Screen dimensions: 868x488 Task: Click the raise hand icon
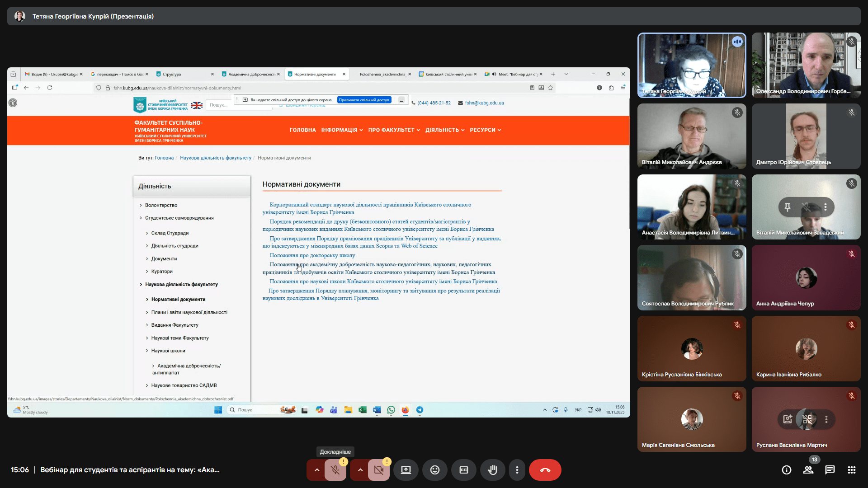[492, 470]
